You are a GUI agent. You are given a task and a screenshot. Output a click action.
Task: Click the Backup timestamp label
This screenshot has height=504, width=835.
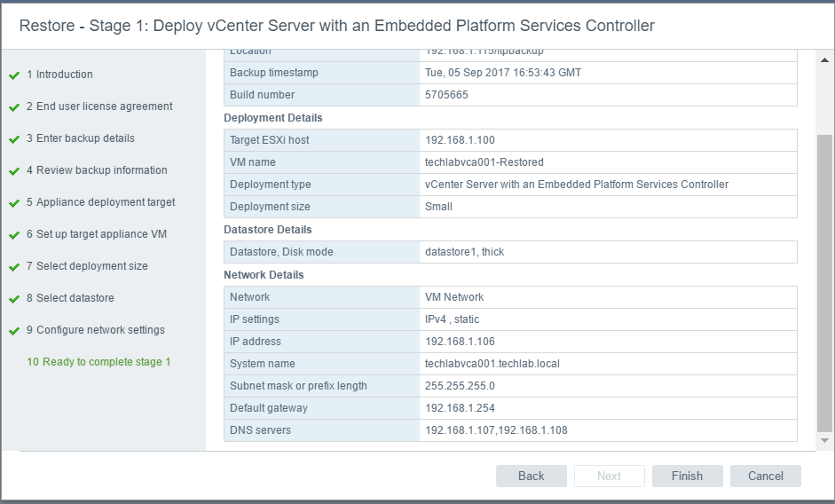tap(273, 73)
